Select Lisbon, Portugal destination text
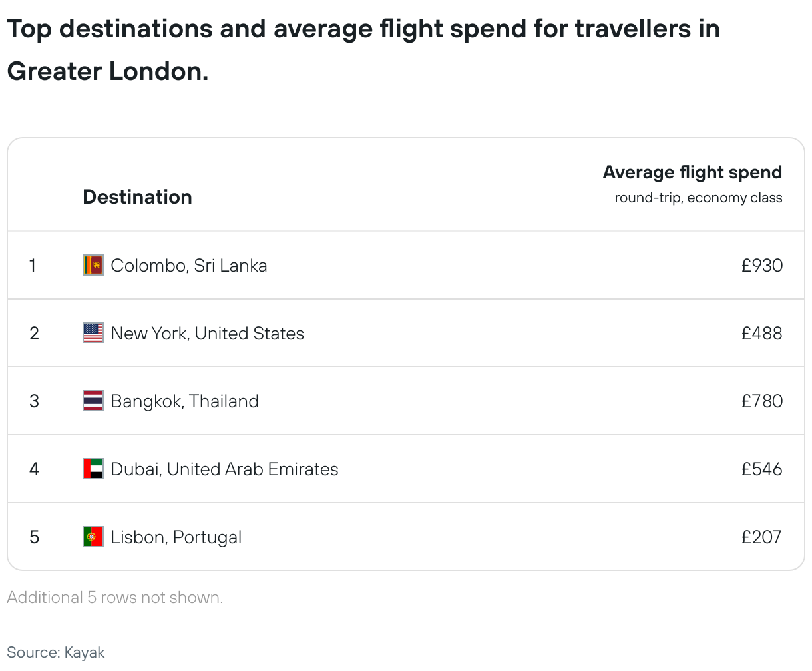The image size is (812, 671). click(x=176, y=537)
